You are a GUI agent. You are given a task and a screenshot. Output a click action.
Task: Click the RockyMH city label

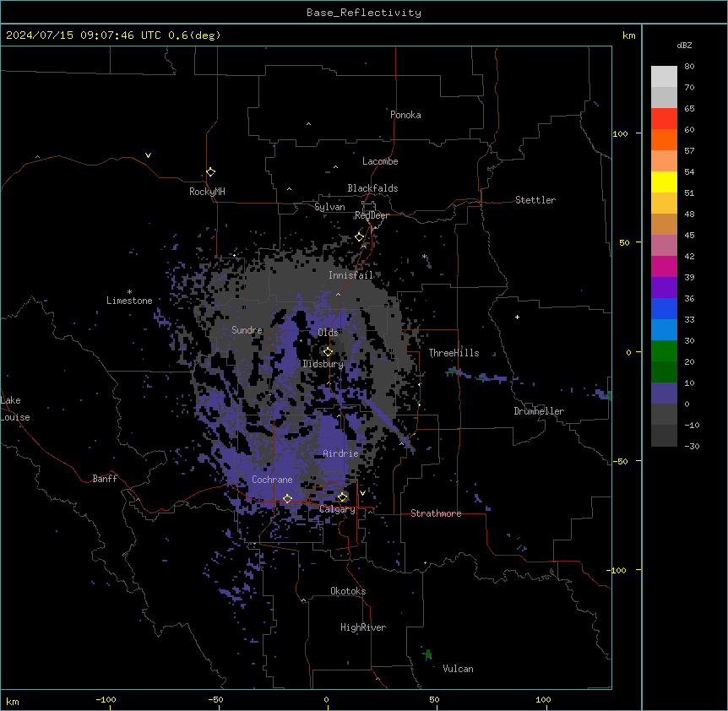click(207, 192)
